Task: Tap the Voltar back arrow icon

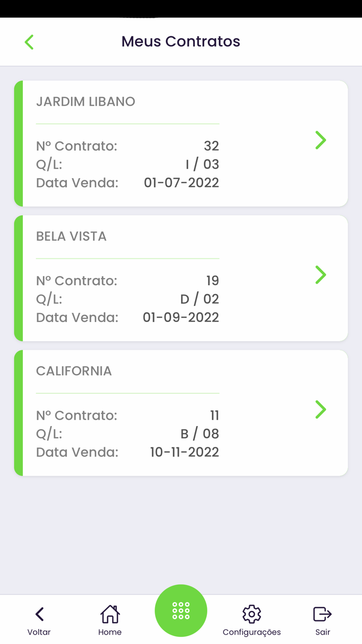Action: [x=39, y=613]
